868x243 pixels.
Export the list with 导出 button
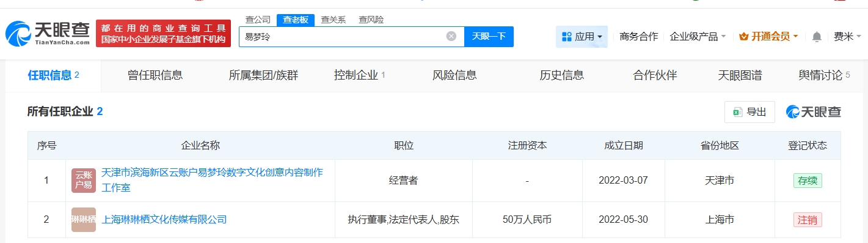[749, 112]
